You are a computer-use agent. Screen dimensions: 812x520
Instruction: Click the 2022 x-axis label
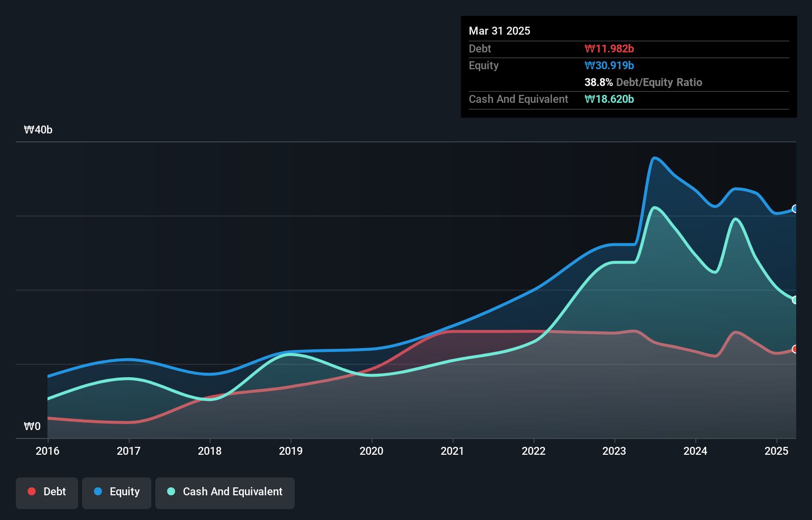(534, 451)
